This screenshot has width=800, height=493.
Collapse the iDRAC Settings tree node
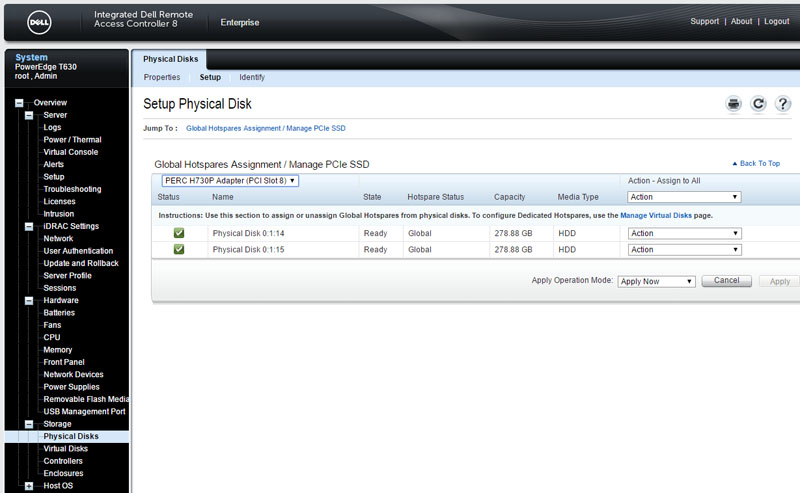(x=29, y=227)
